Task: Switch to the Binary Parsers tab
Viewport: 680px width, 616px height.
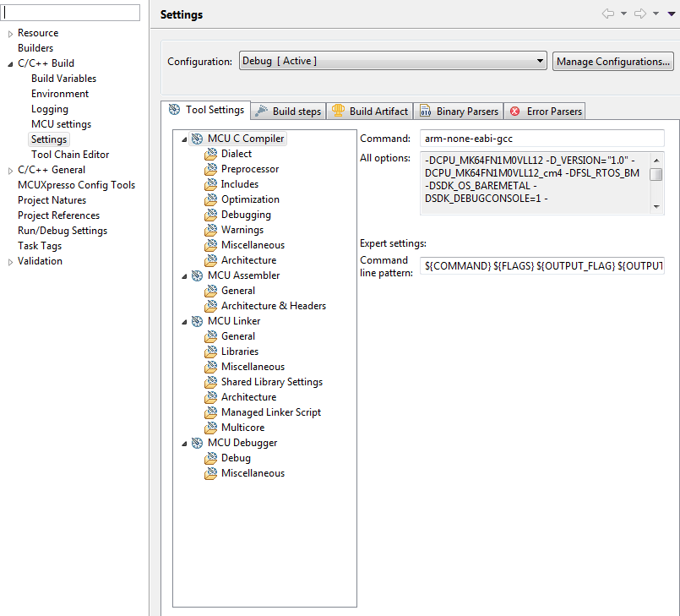Action: (459, 112)
